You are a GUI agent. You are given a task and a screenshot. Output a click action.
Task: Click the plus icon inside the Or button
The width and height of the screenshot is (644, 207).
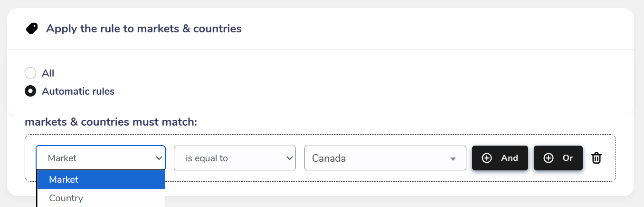point(549,158)
